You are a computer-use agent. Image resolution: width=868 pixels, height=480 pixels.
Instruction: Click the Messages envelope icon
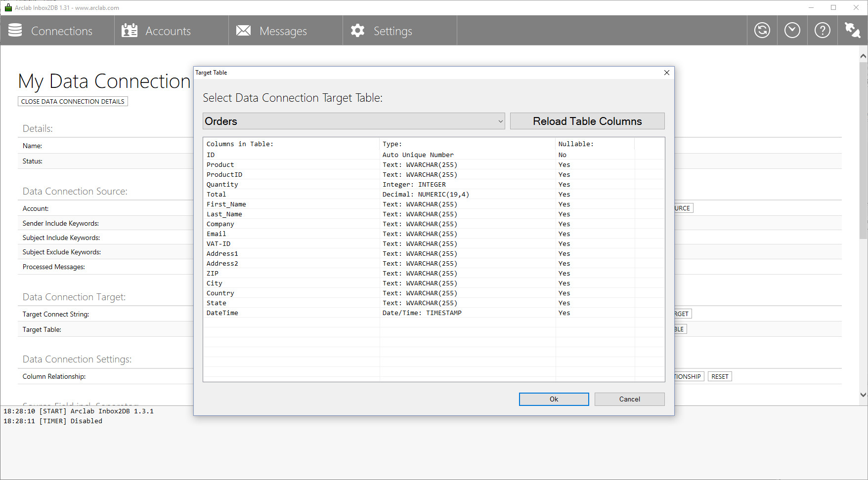pos(243,31)
